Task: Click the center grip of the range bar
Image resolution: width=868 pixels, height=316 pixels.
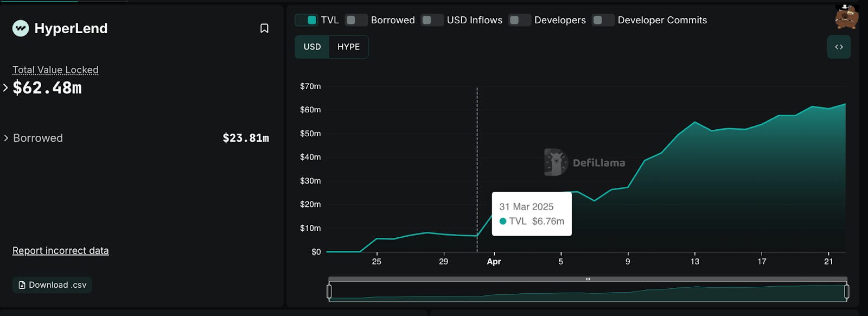Action: click(x=588, y=279)
